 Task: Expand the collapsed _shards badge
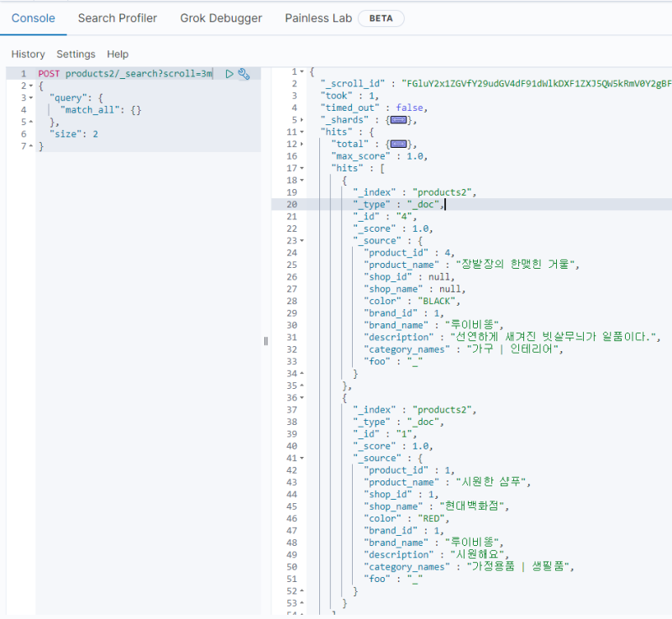pyautogui.click(x=391, y=120)
